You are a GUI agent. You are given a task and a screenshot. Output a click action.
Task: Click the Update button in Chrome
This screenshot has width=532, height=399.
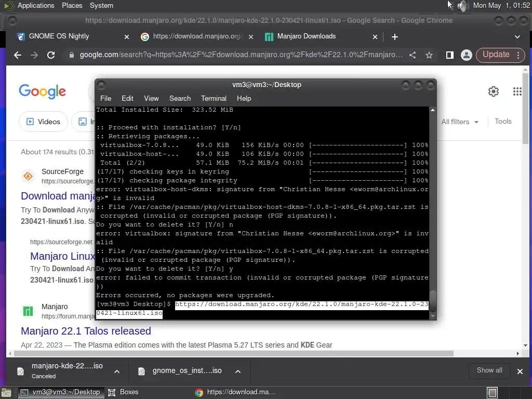(x=496, y=55)
